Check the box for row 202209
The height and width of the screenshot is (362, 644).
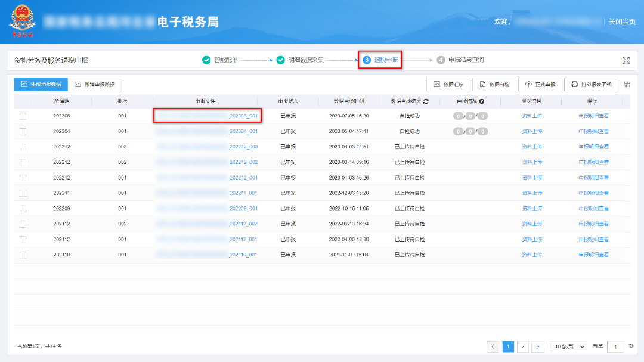point(23,209)
